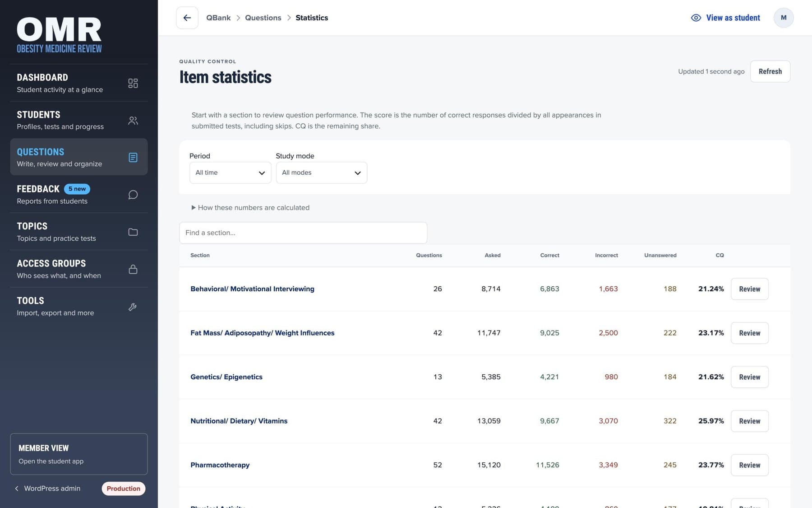This screenshot has height=508, width=812.
Task: Click the 5 new feedback badge
Action: (77, 189)
